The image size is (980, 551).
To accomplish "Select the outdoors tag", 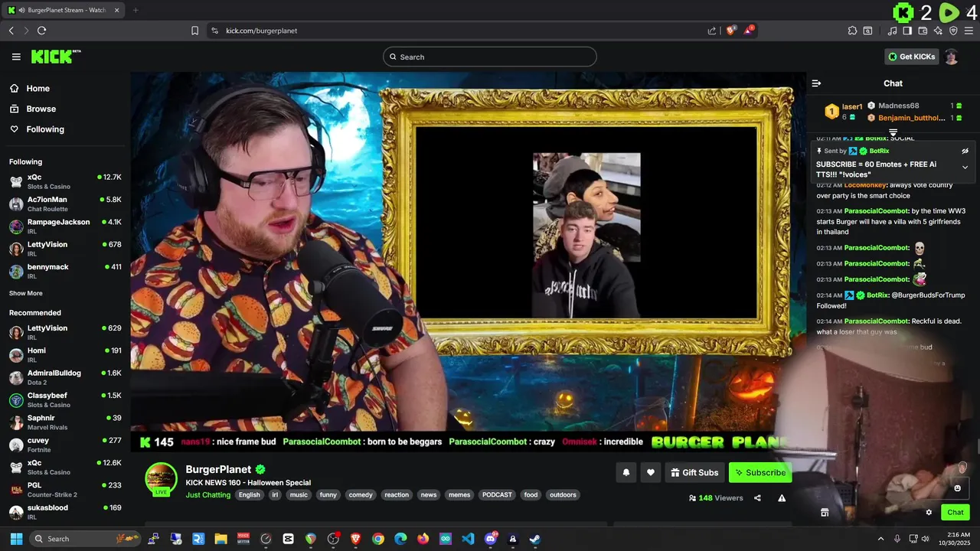I will [563, 495].
